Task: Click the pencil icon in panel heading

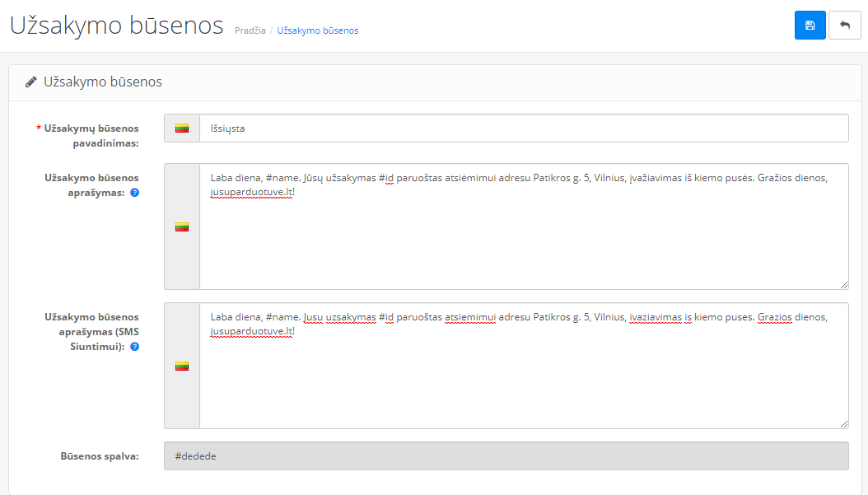Action: pyautogui.click(x=31, y=82)
